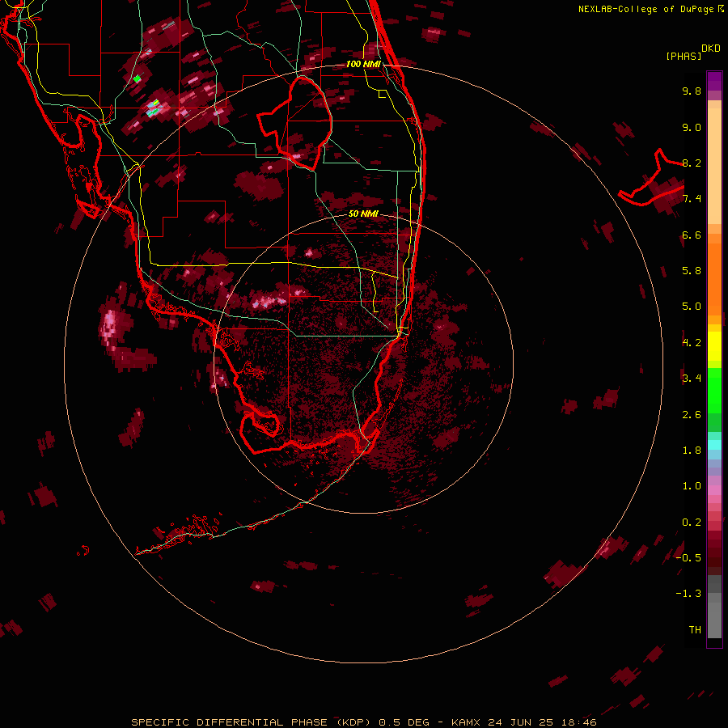Click the 50 NMI range ring label
Viewport: 728px width, 728px height.
tap(363, 214)
